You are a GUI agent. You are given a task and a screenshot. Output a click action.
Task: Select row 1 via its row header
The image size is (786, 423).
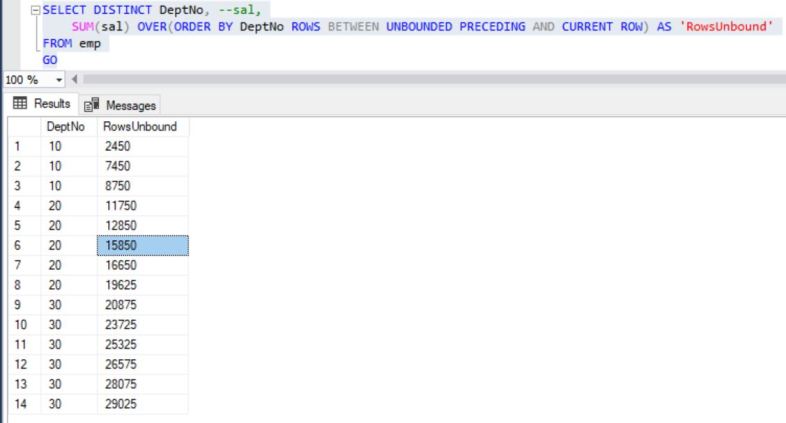[x=21, y=146]
